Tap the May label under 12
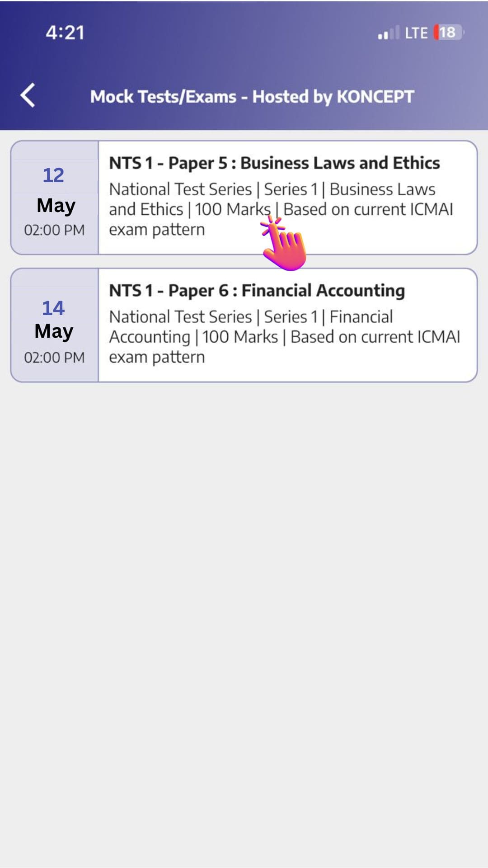The height and width of the screenshot is (868, 488). 56,206
